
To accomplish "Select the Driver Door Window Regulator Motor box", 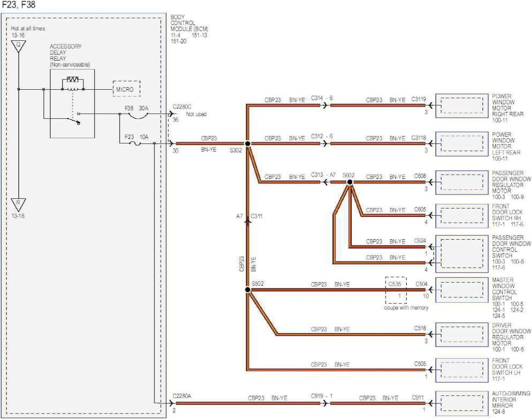I will 462,335.
